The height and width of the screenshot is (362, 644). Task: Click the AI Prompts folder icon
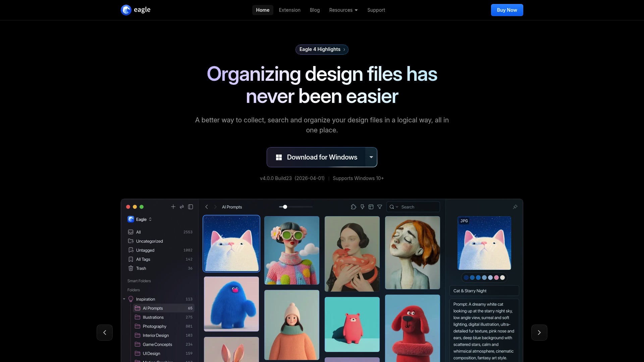(x=138, y=308)
